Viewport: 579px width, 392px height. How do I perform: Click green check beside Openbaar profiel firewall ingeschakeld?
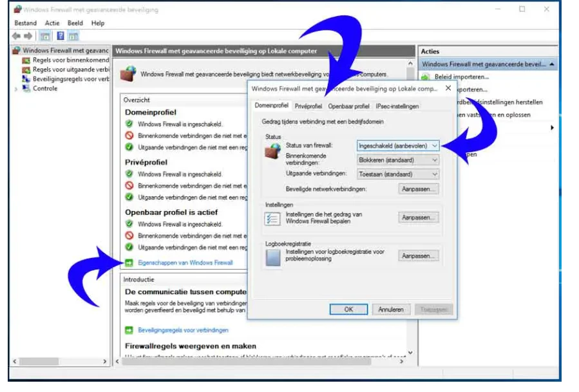(x=129, y=224)
